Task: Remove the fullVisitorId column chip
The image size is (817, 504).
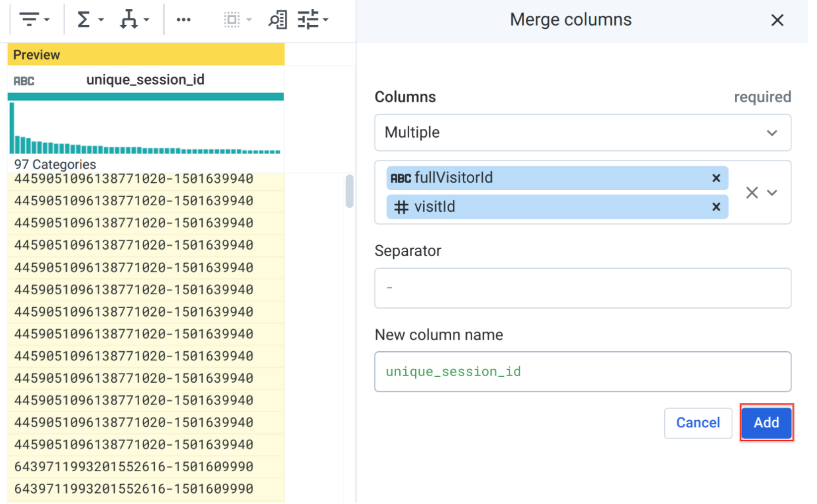Action: (x=717, y=178)
